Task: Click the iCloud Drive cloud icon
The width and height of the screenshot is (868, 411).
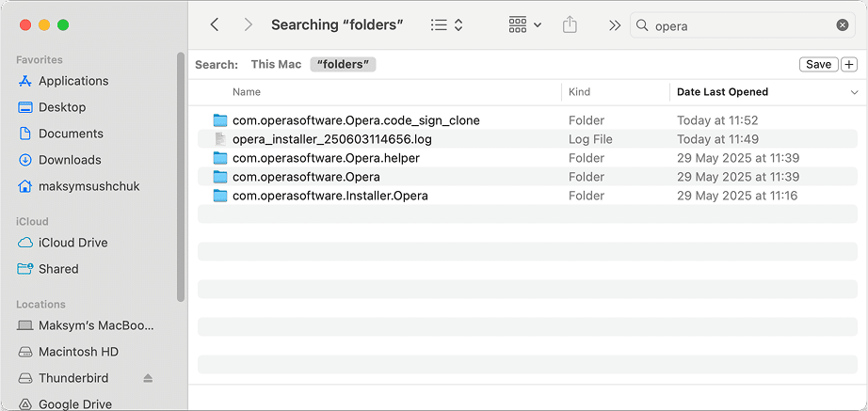Action: (x=24, y=243)
